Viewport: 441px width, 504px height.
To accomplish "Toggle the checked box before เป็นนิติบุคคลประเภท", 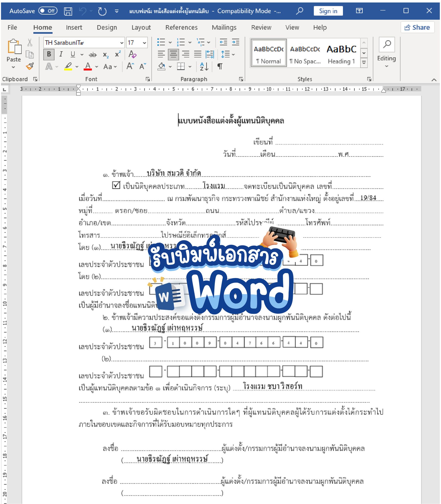I will coord(116,185).
